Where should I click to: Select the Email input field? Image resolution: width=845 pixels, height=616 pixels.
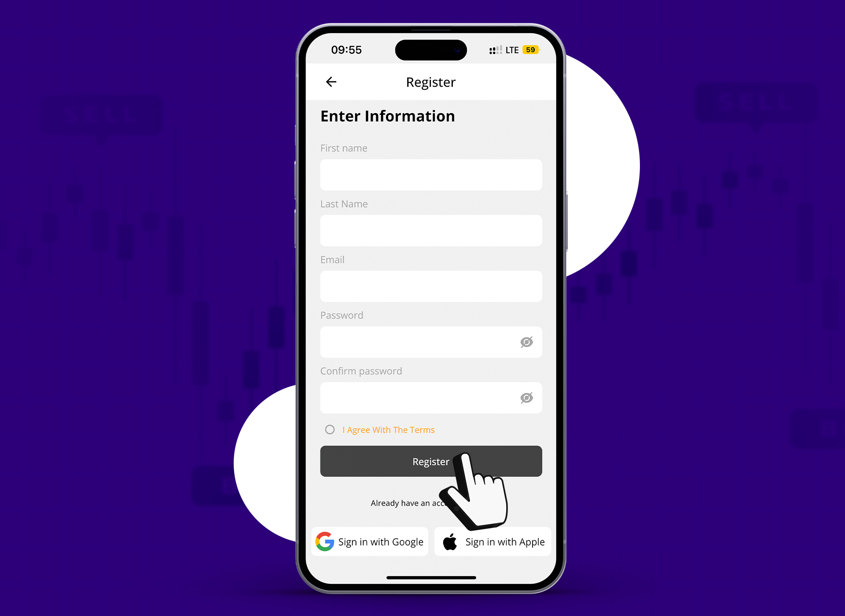pyautogui.click(x=431, y=286)
